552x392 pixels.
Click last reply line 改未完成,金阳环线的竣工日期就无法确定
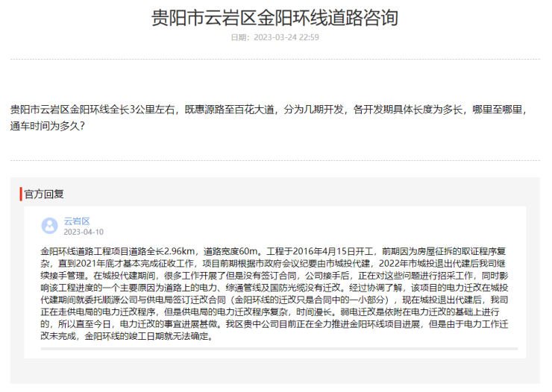pos(128,336)
